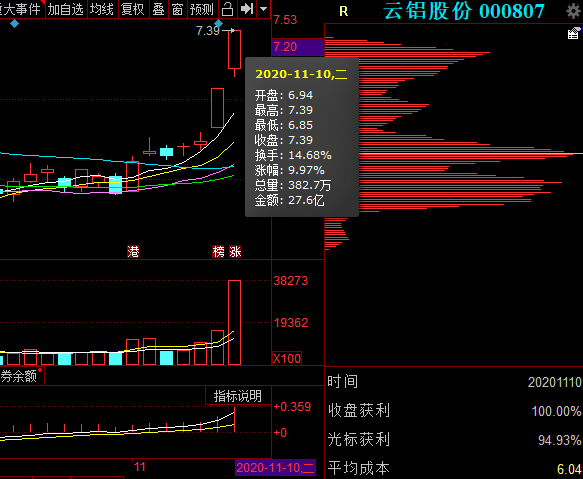This screenshot has width=583, height=479.
Task: Toggle 复权 price adjustment
Action: click(x=133, y=9)
